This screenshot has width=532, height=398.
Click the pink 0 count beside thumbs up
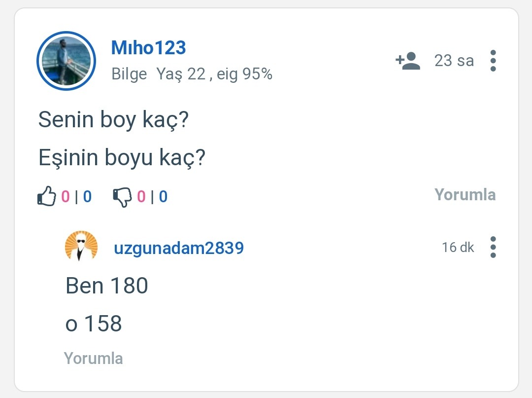(x=66, y=197)
